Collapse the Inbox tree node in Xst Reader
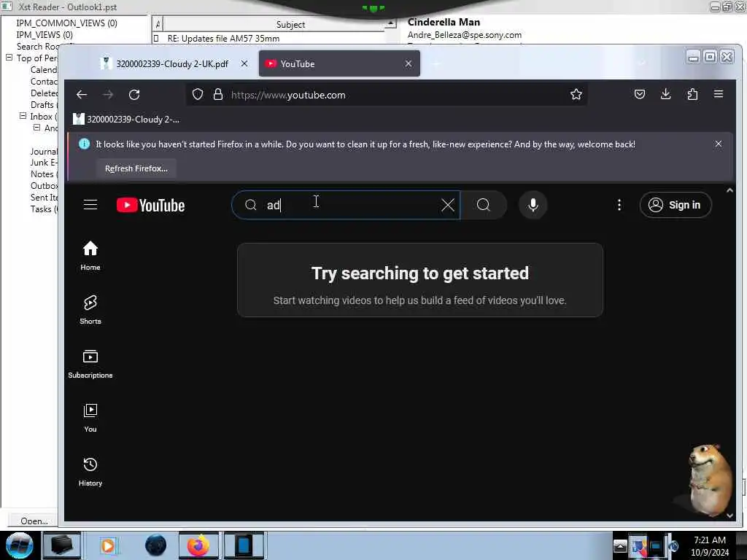 (23, 116)
